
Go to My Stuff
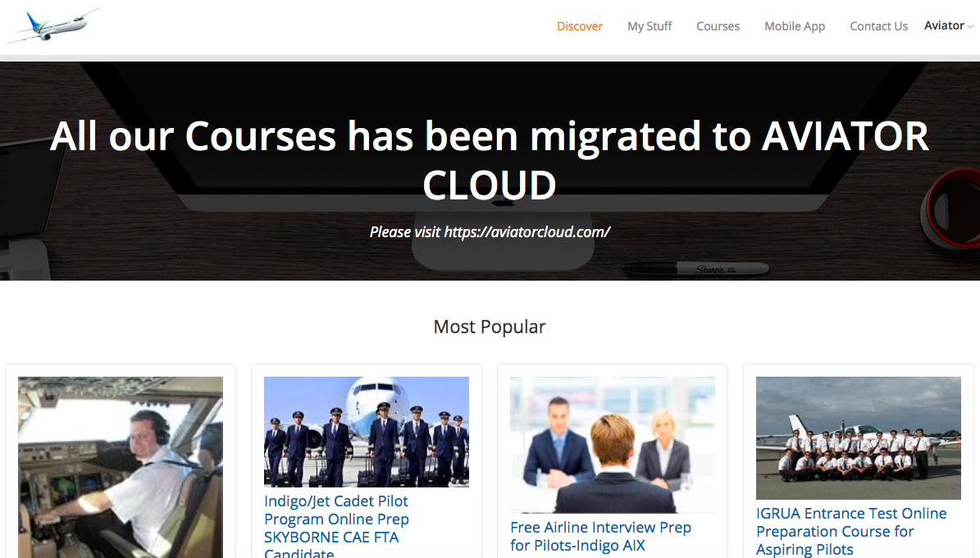(x=650, y=26)
